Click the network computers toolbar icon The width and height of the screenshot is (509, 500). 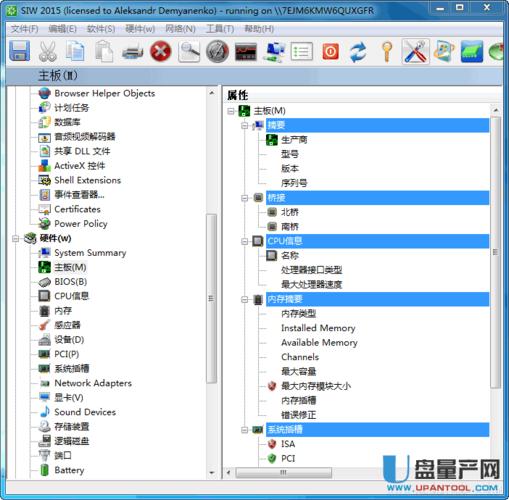(274, 52)
